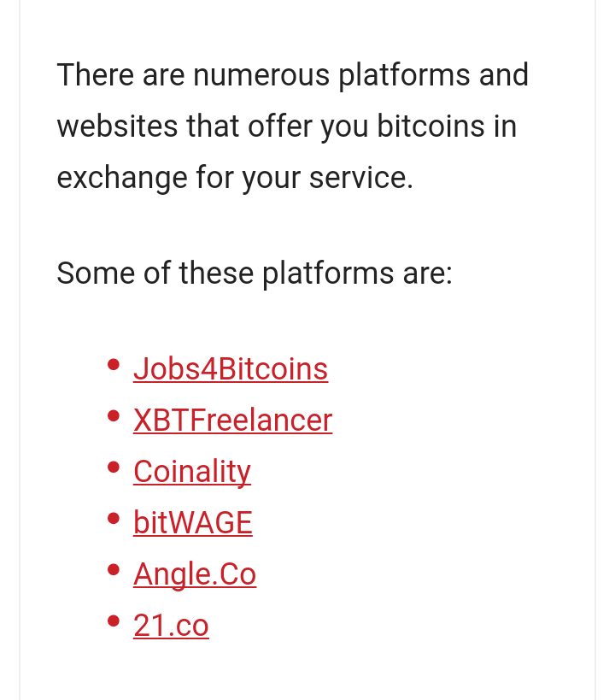Screen dimensions: 615x700
Task: Click the bullet next to bitWAGE
Action: pyautogui.click(x=114, y=519)
